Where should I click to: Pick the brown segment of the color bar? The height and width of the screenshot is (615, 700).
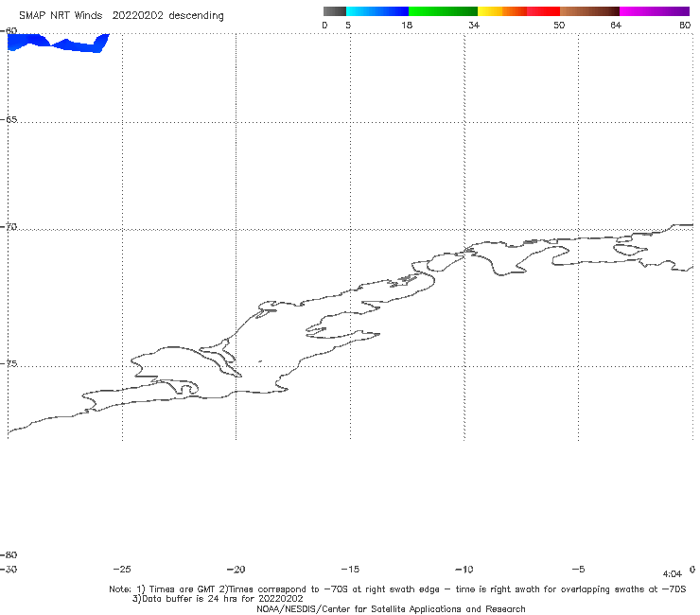(x=589, y=11)
